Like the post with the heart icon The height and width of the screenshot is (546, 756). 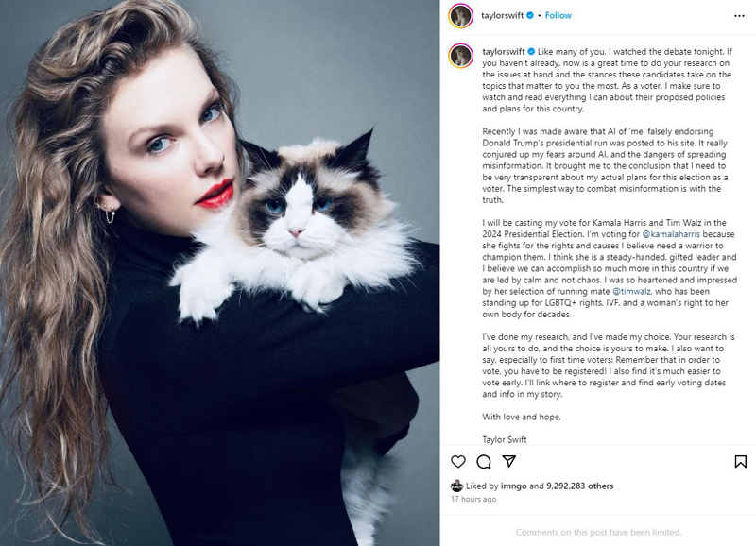point(458,462)
